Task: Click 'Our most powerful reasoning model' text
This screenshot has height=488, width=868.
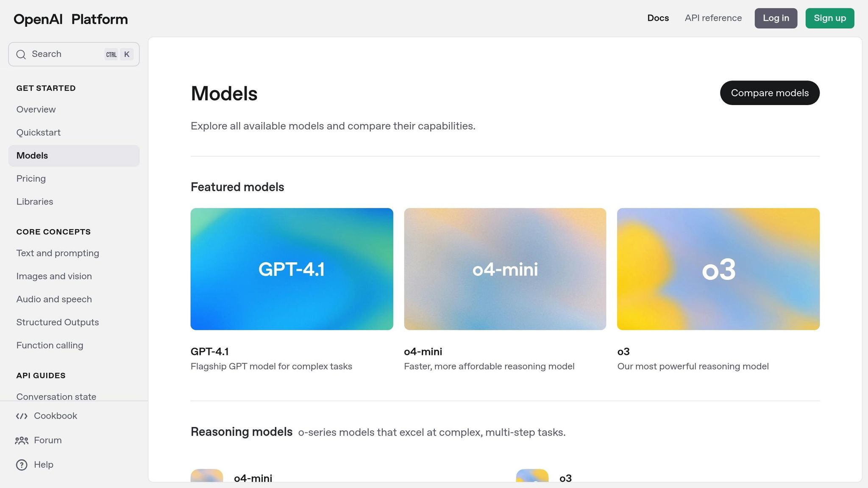Action: tap(693, 366)
